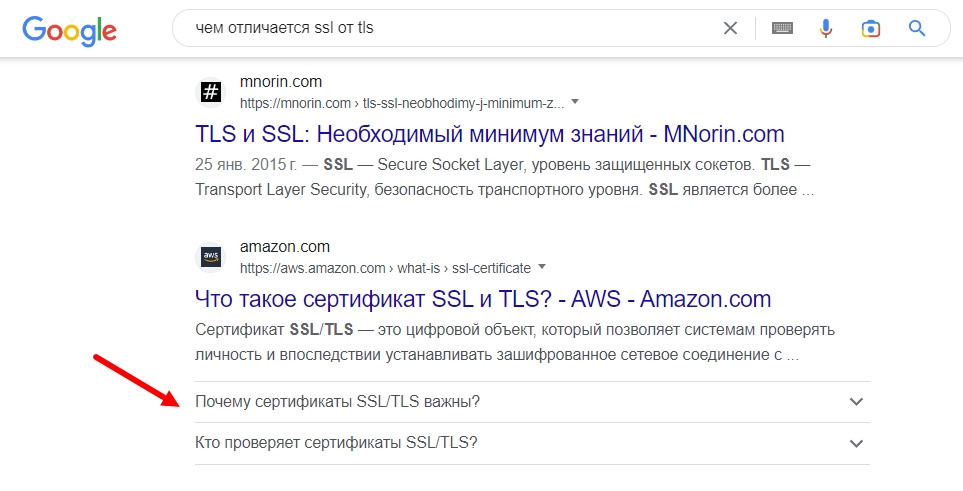This screenshot has height=491, width=963.
Task: Click the mnorin.com site favicon
Action: 211,92
